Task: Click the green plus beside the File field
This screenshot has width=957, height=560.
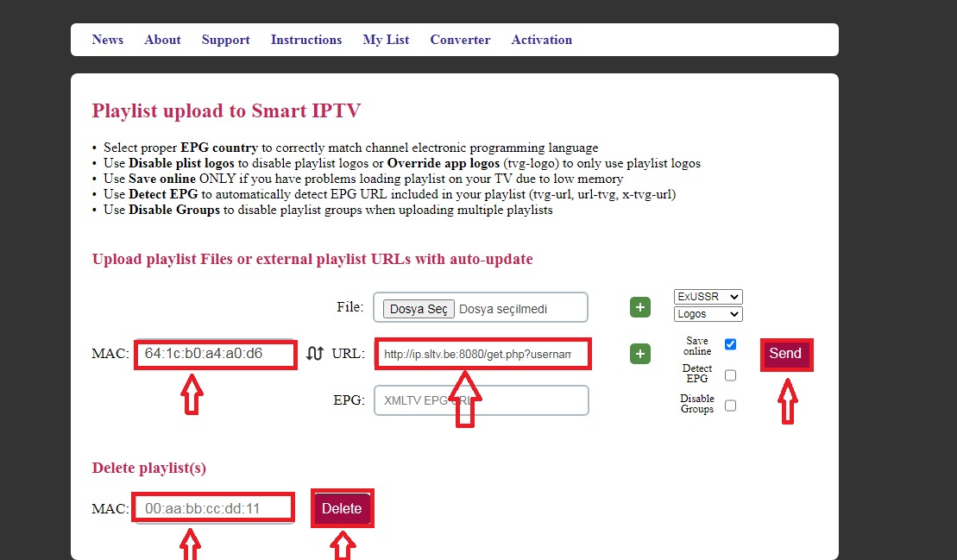Action: [x=639, y=307]
